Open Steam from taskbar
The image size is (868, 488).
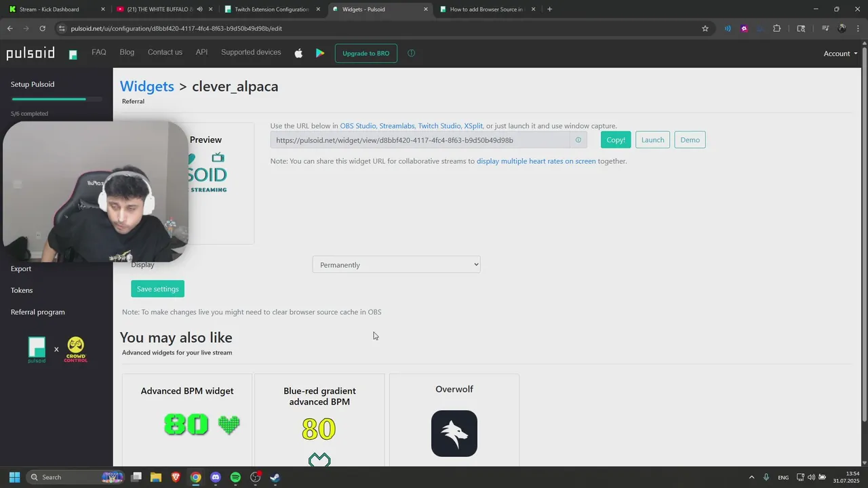click(x=275, y=477)
